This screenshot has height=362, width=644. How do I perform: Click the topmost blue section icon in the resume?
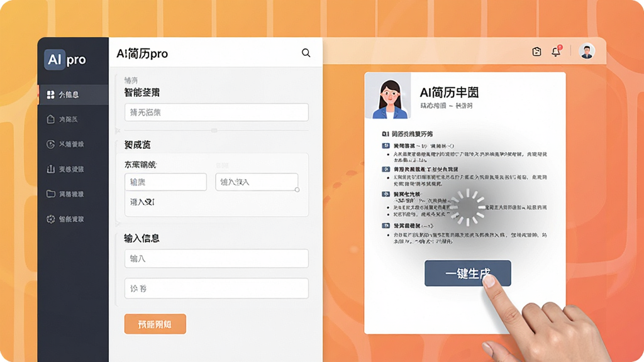pyautogui.click(x=386, y=146)
